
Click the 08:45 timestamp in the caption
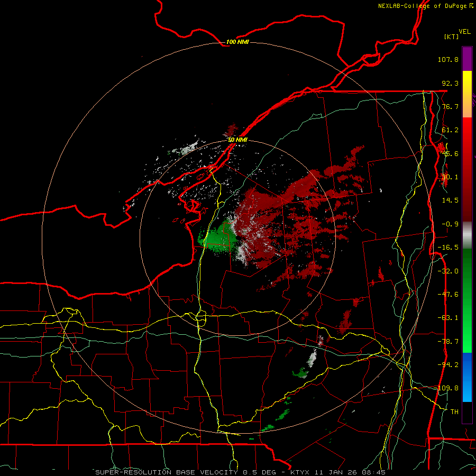click(x=374, y=472)
